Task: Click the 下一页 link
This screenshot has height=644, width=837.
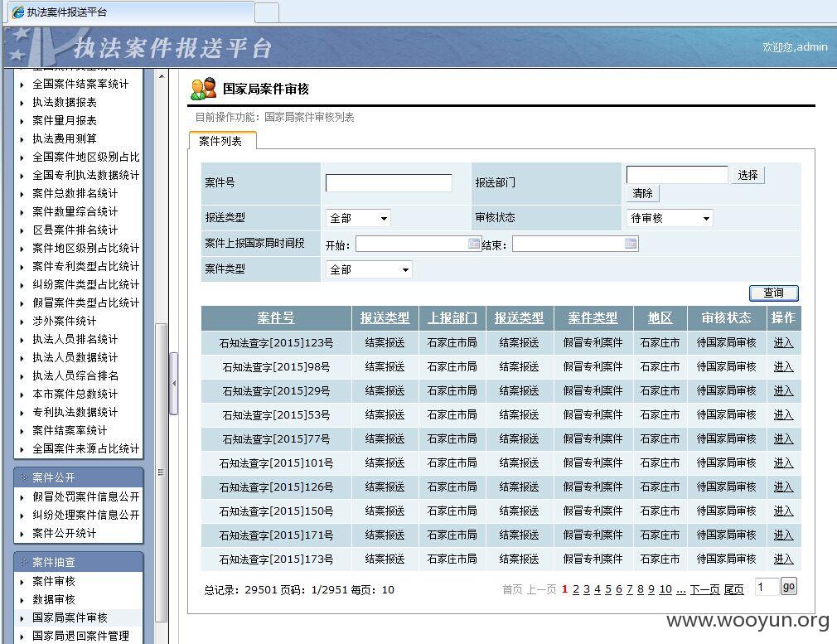Action: click(704, 589)
